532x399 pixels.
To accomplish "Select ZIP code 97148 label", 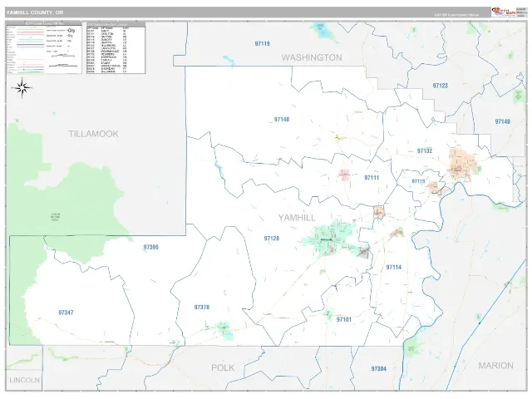I will (282, 120).
